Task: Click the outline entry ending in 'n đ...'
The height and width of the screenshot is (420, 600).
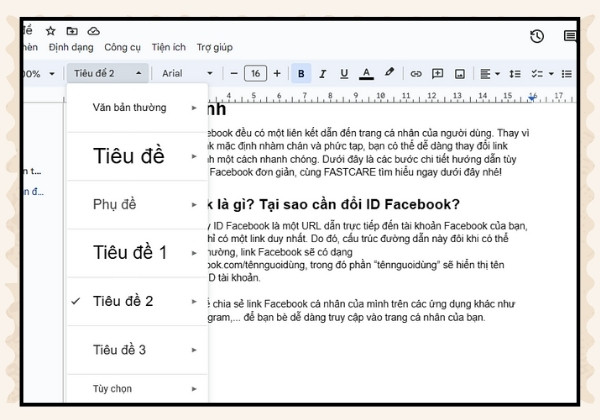Action: [33, 192]
